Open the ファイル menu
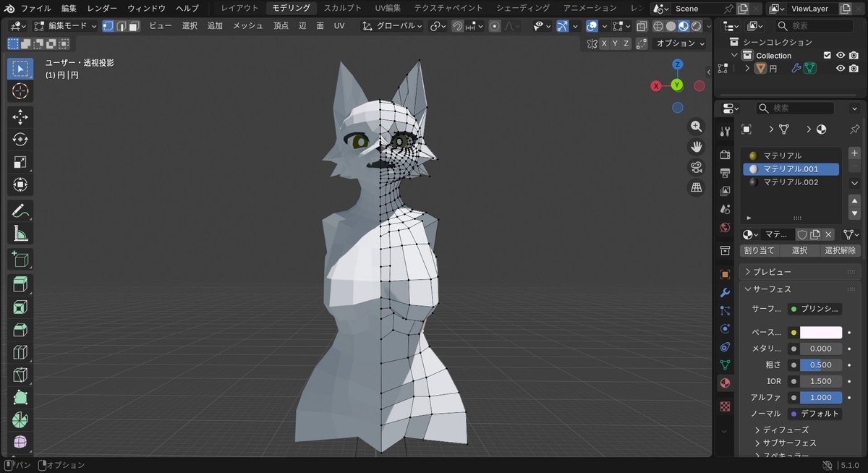This screenshot has width=868, height=473. click(x=36, y=9)
